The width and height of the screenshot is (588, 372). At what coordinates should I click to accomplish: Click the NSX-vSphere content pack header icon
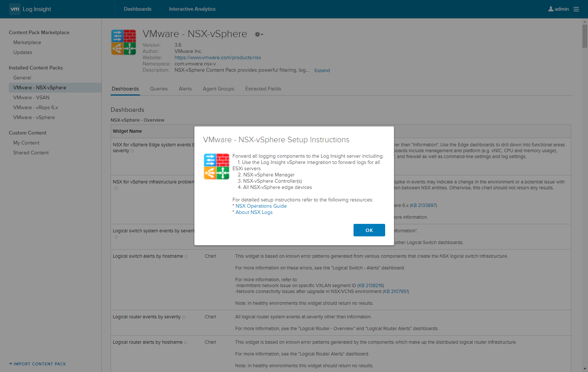(123, 42)
